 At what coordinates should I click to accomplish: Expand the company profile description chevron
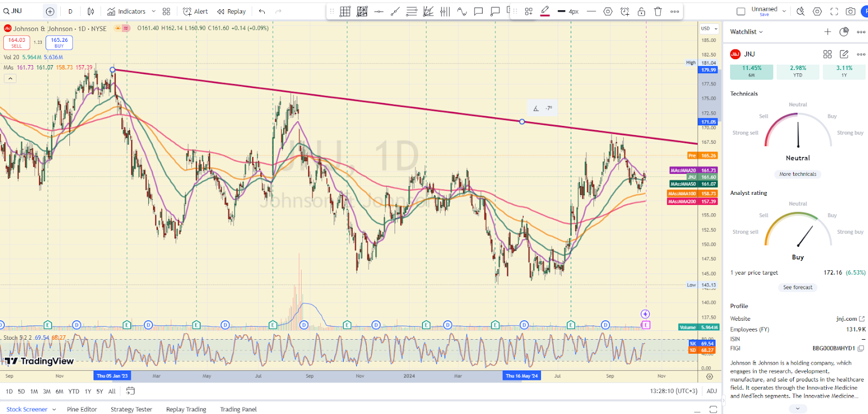pyautogui.click(x=797, y=409)
